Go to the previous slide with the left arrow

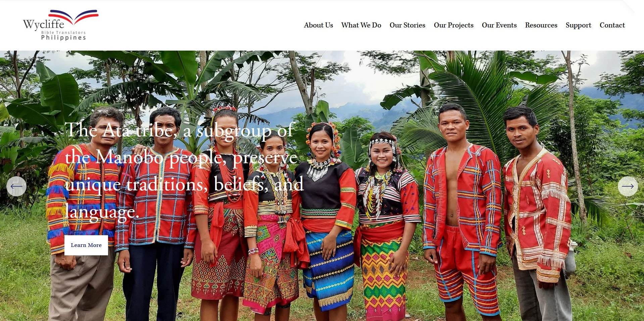pyautogui.click(x=16, y=186)
